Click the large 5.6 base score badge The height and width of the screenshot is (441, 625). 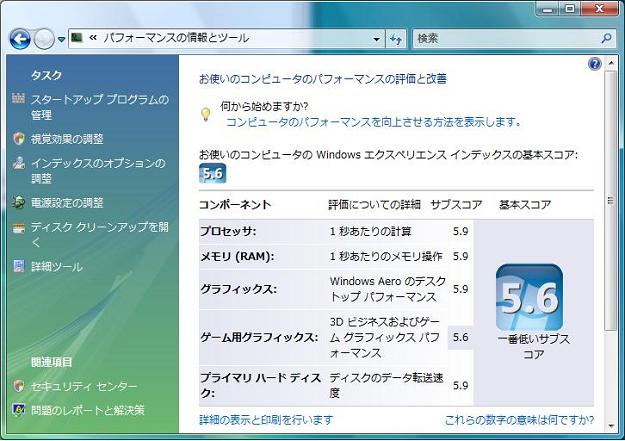pyautogui.click(x=529, y=297)
